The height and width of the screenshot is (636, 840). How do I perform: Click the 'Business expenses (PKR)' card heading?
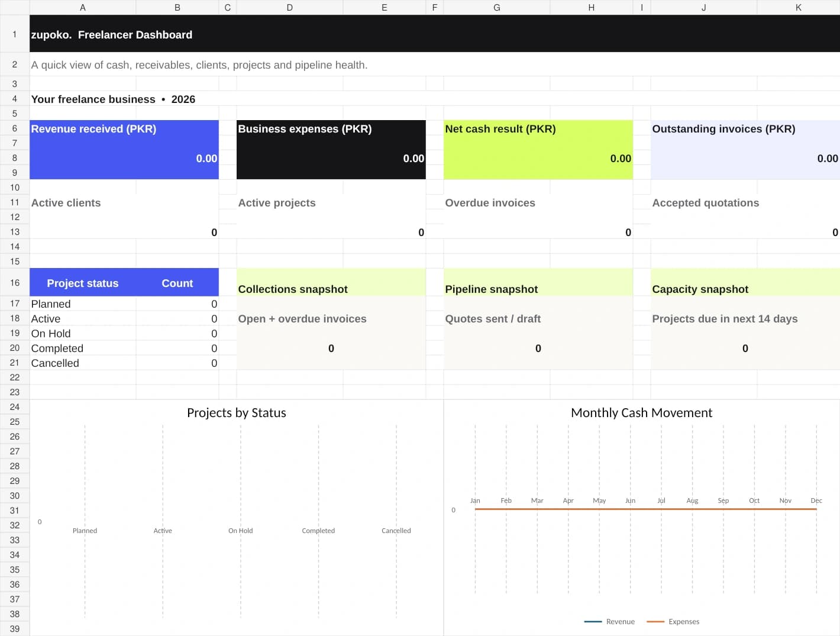click(x=305, y=129)
